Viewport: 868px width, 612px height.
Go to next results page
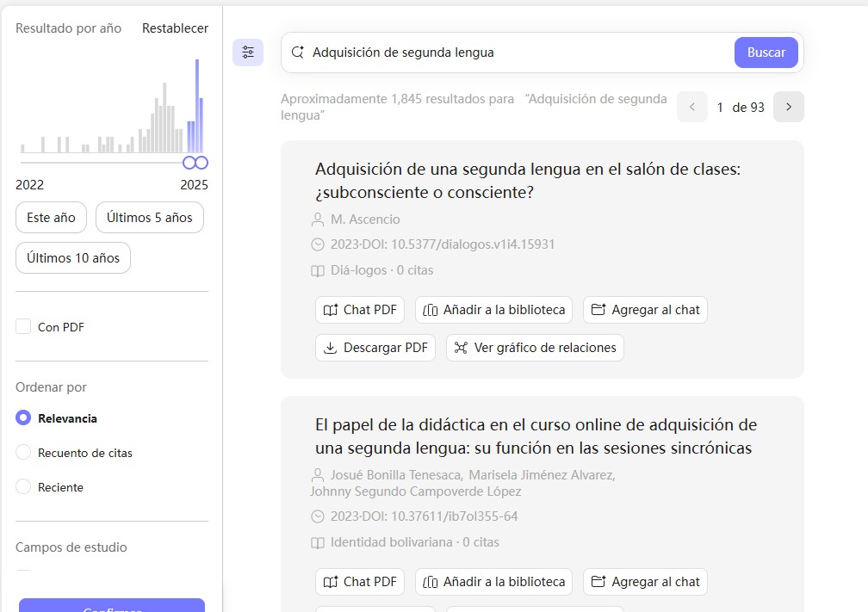[x=788, y=107]
